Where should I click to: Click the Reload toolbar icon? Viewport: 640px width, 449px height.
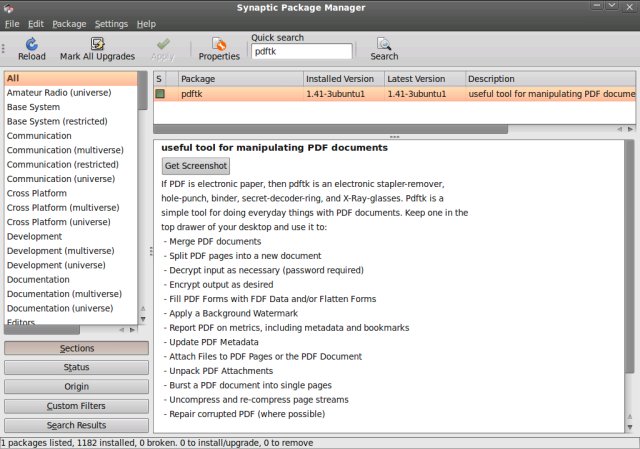coord(31,44)
